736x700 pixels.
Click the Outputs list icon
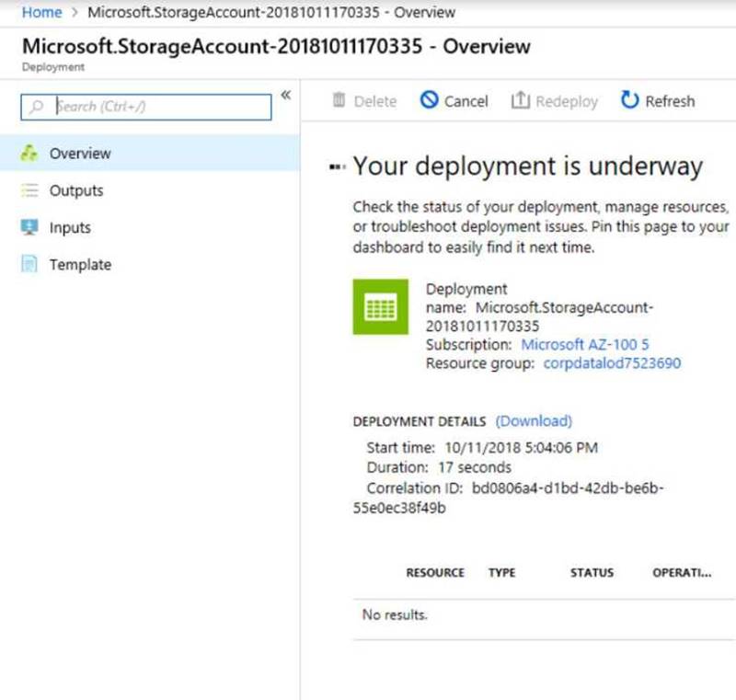point(29,190)
